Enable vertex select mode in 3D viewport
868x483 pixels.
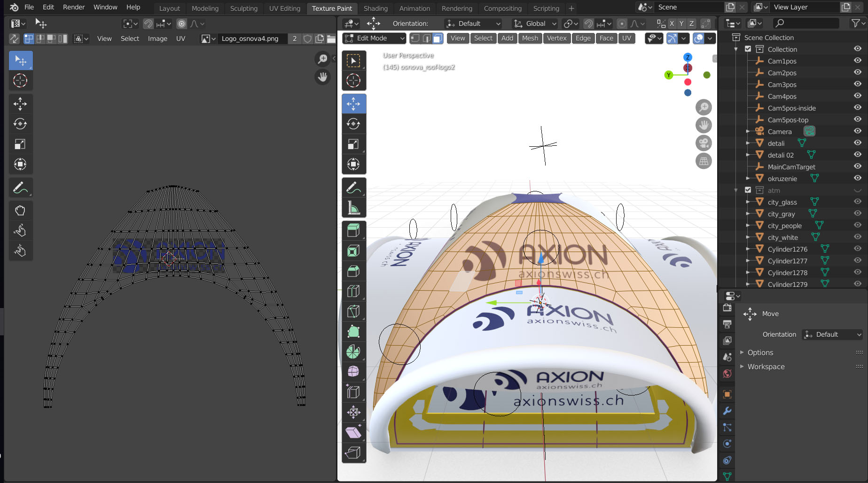(415, 38)
